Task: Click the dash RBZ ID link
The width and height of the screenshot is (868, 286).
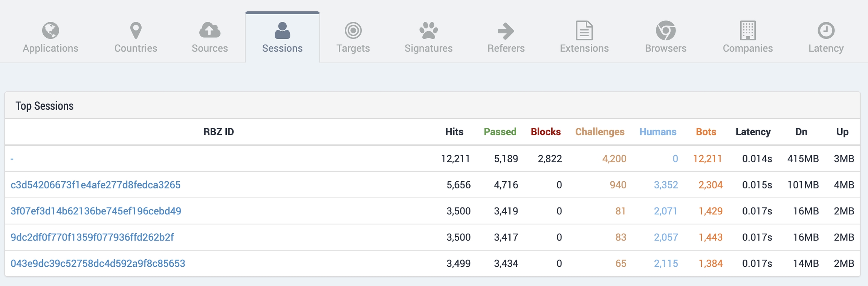Action: point(12,159)
